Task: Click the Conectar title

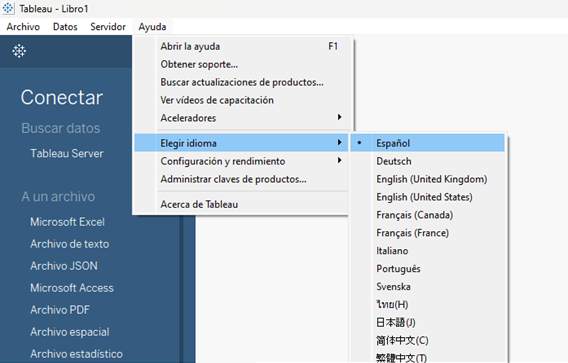Action: tap(62, 97)
